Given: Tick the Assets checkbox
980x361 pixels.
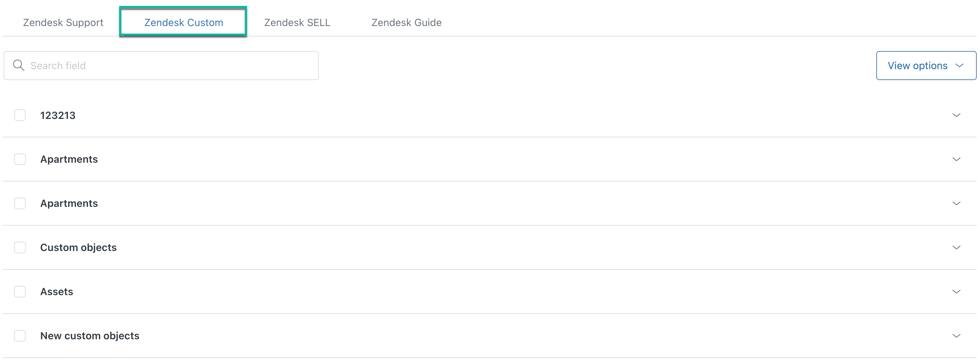Looking at the screenshot, I should click(20, 292).
